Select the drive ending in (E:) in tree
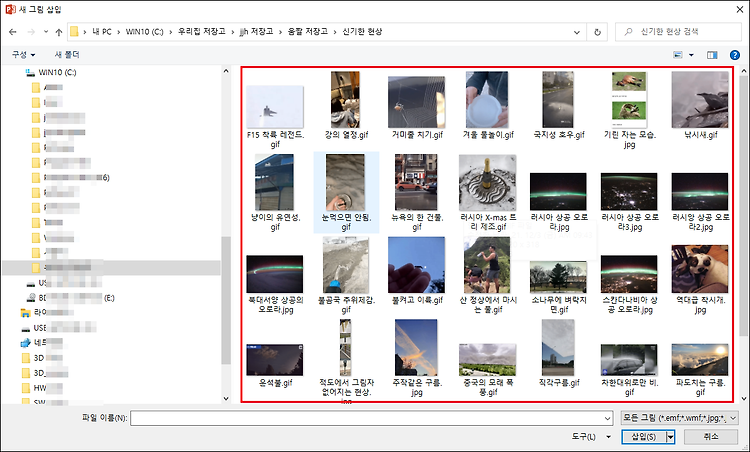750x452 pixels. (71, 298)
